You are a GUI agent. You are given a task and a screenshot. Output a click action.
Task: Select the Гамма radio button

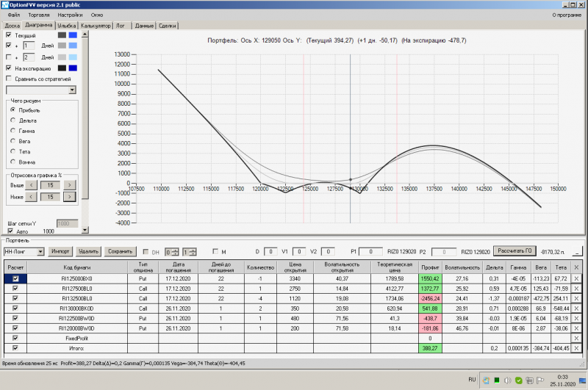click(x=13, y=131)
